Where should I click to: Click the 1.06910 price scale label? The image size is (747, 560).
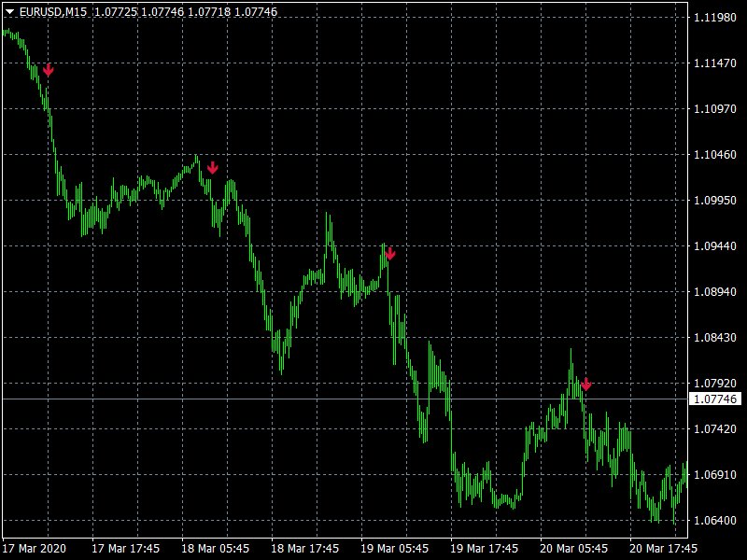click(x=715, y=475)
